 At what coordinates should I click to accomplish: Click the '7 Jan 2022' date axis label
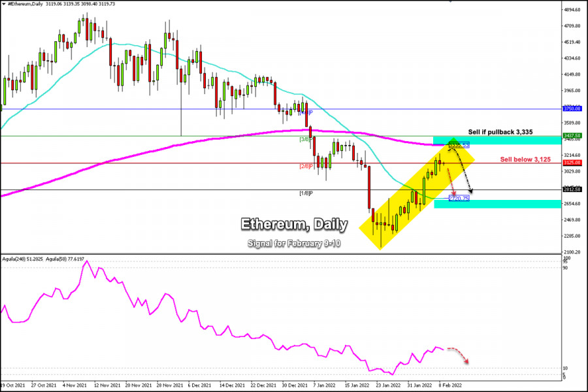point(325,385)
